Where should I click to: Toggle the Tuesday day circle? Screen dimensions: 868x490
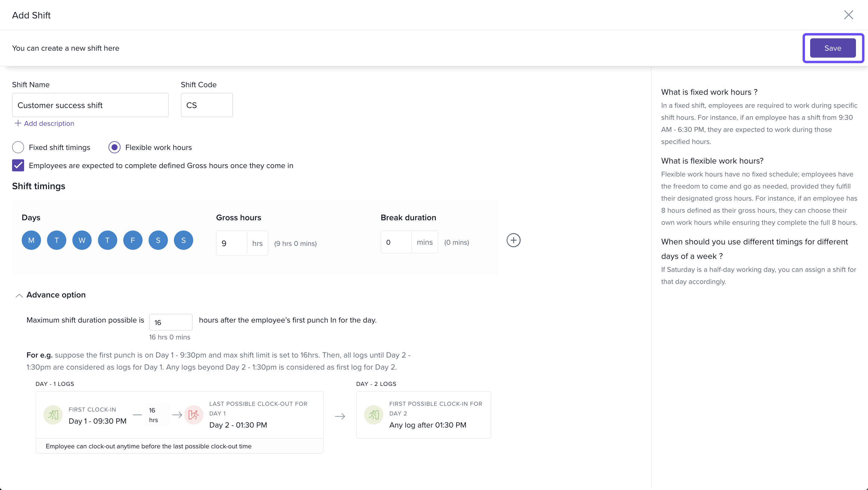(x=57, y=240)
